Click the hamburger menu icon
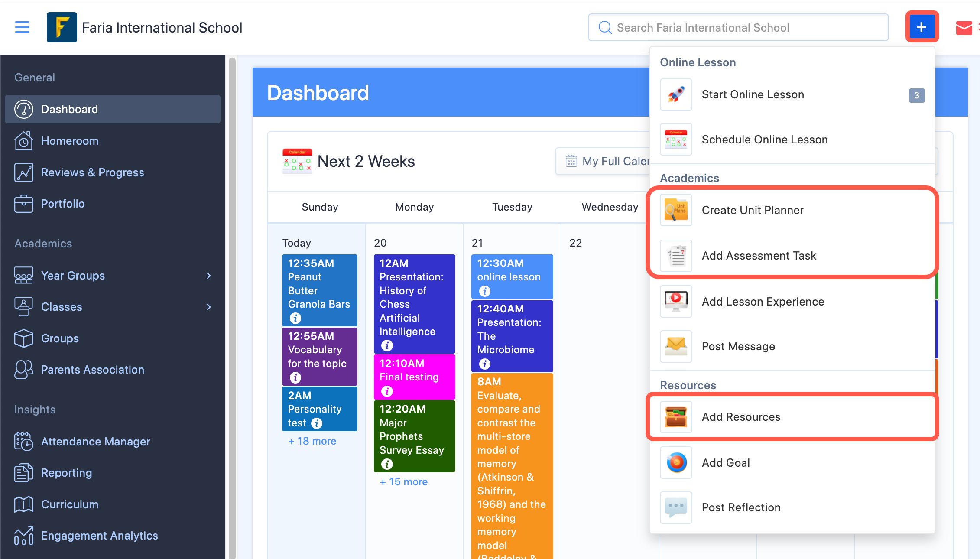Screen dimensions: 980x559 [x=22, y=27]
